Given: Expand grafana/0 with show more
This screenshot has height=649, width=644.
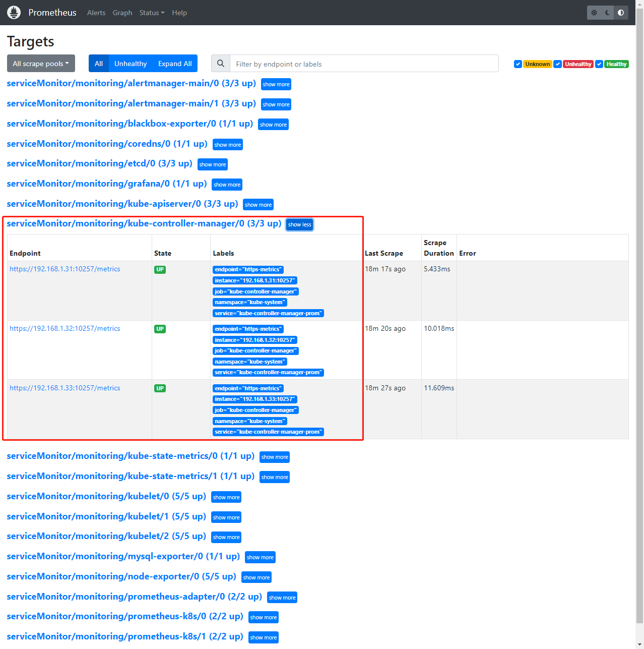Looking at the screenshot, I should (x=227, y=185).
